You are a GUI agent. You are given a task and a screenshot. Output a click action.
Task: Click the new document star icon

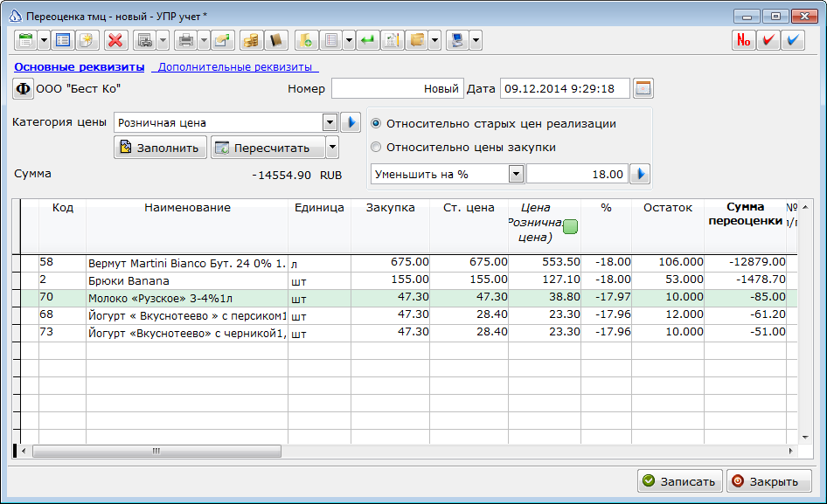pyautogui.click(x=87, y=40)
